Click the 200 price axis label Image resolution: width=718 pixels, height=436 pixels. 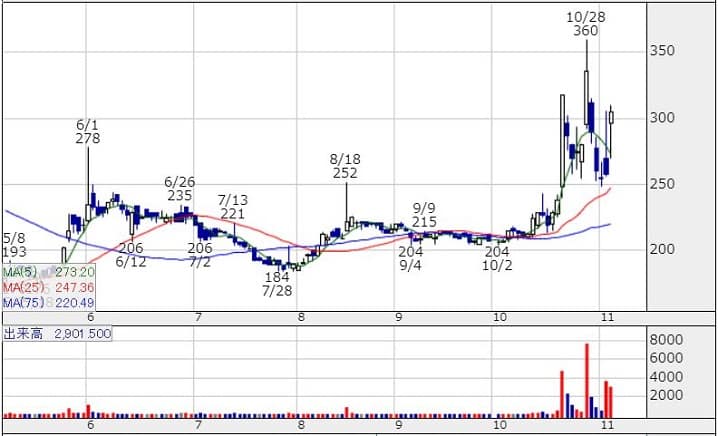click(x=663, y=250)
